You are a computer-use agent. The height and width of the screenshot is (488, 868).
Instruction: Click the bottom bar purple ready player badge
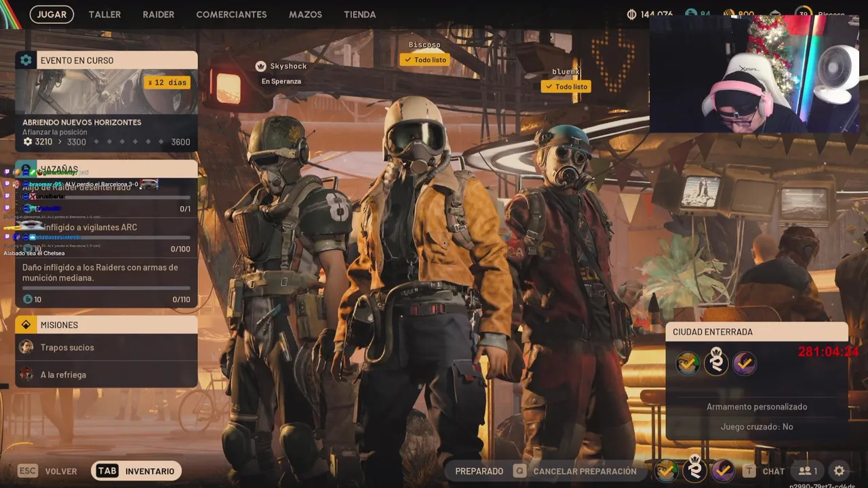pos(723,470)
